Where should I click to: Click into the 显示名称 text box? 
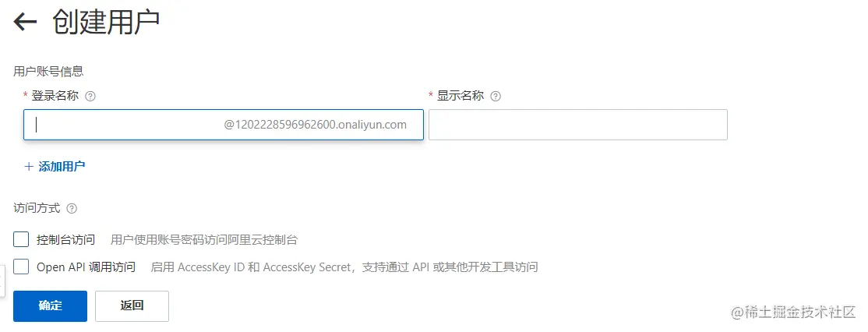click(578, 125)
